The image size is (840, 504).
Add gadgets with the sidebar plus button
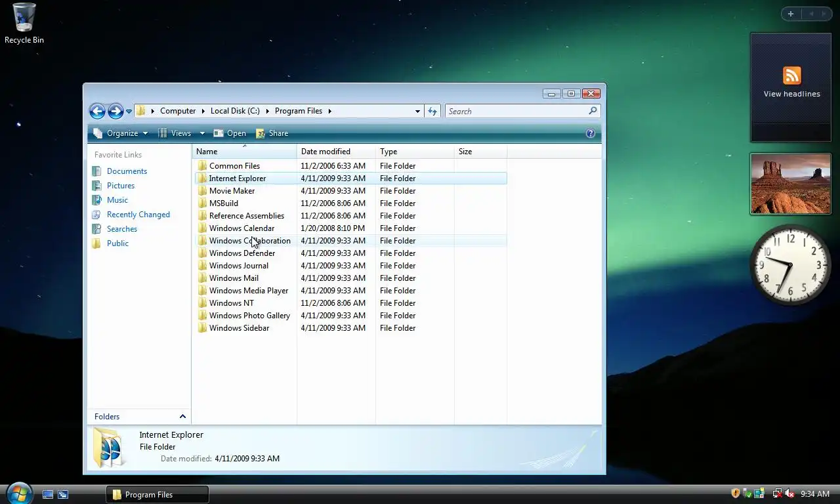[791, 14]
